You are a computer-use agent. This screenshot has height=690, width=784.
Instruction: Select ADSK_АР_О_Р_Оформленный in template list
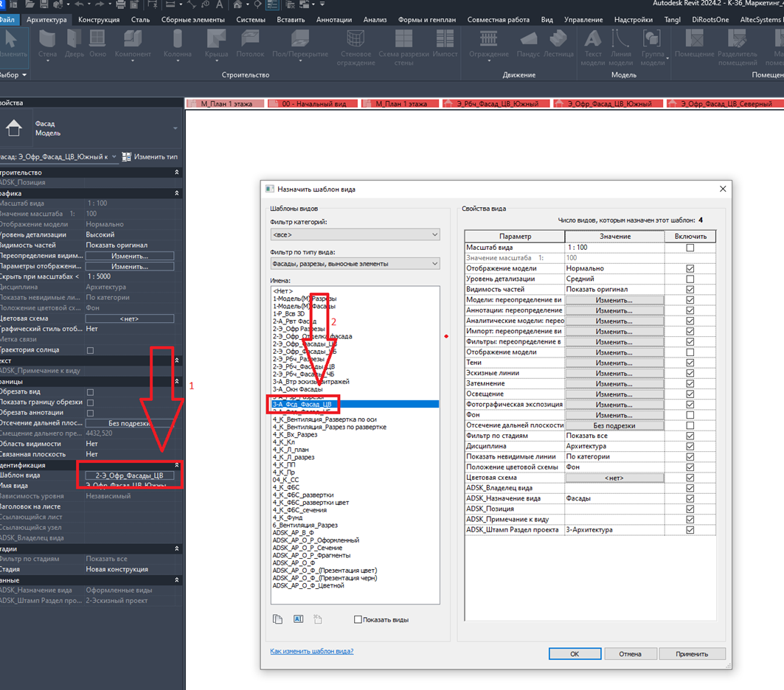pyautogui.click(x=316, y=540)
